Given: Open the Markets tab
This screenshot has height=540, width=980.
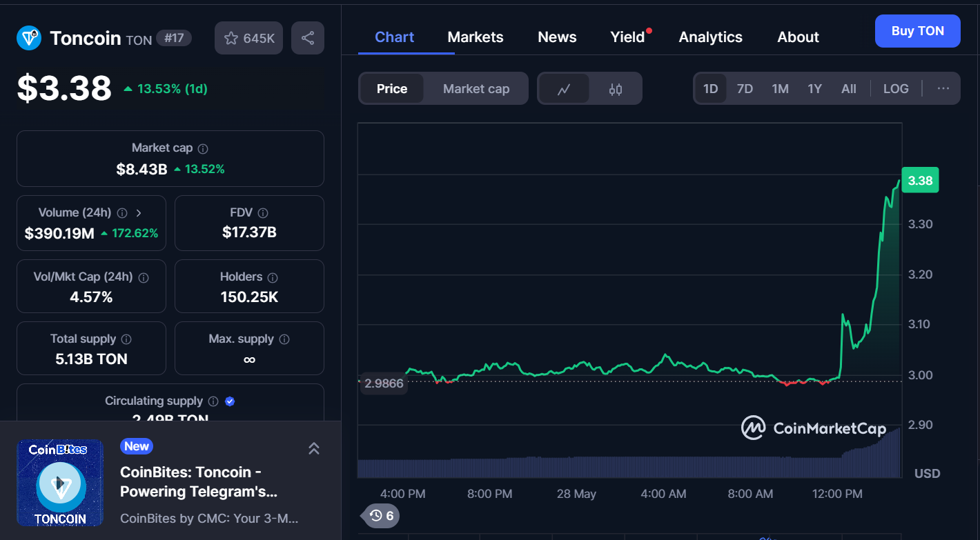Looking at the screenshot, I should tap(476, 37).
